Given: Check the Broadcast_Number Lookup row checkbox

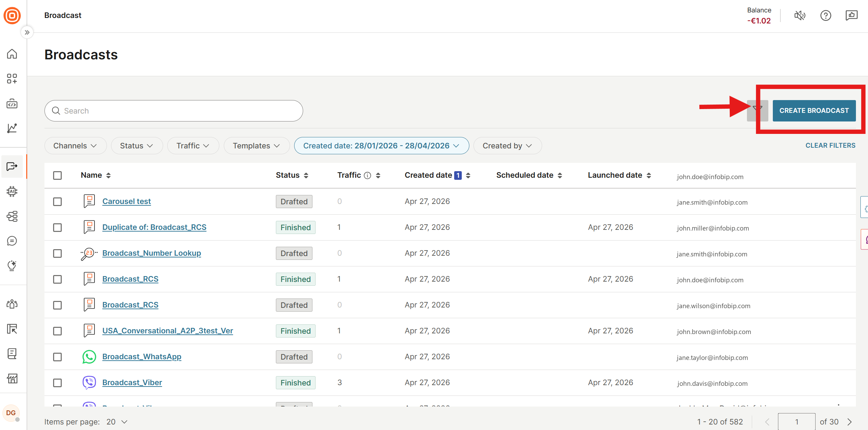Looking at the screenshot, I should click(x=58, y=253).
